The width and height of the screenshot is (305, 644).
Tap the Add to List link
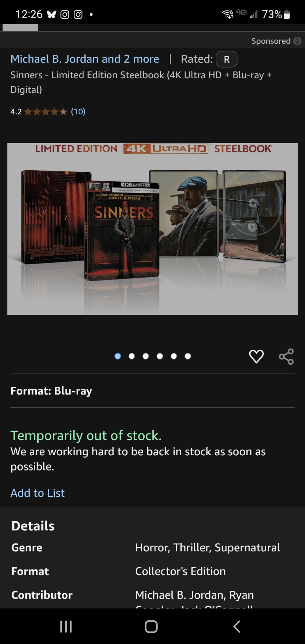pyautogui.click(x=38, y=493)
